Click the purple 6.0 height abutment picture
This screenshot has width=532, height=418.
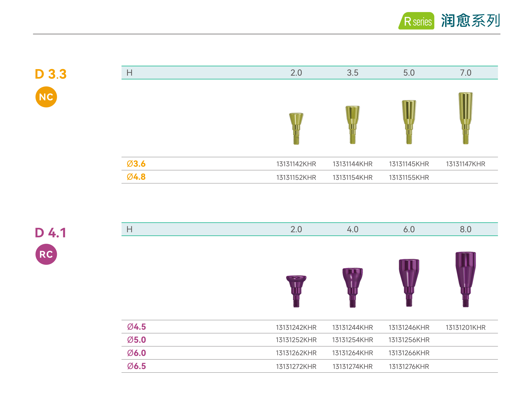click(x=409, y=282)
